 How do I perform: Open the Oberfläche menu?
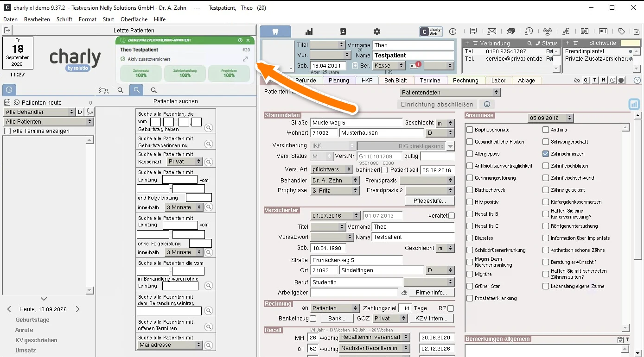(134, 19)
